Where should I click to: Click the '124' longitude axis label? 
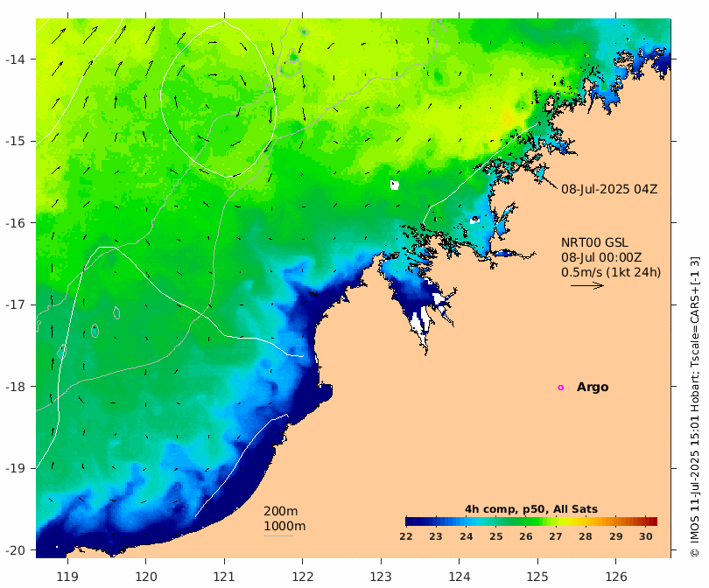pyautogui.click(x=459, y=577)
